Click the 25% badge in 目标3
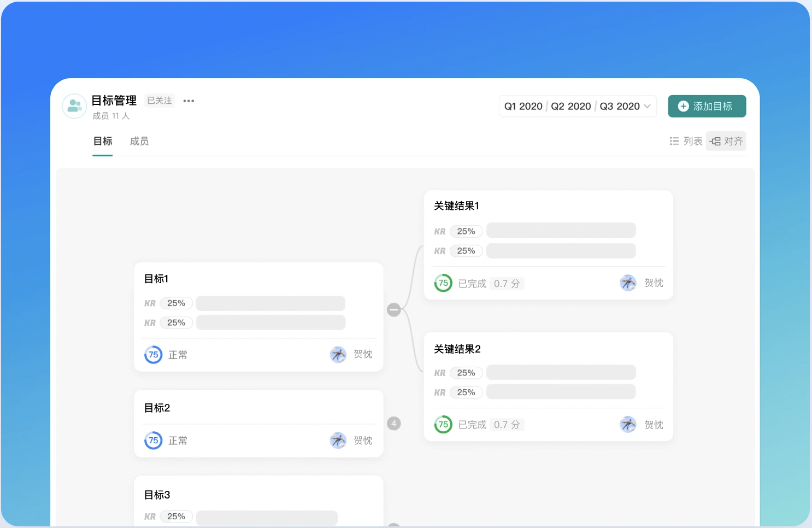The image size is (812, 528). click(x=176, y=517)
